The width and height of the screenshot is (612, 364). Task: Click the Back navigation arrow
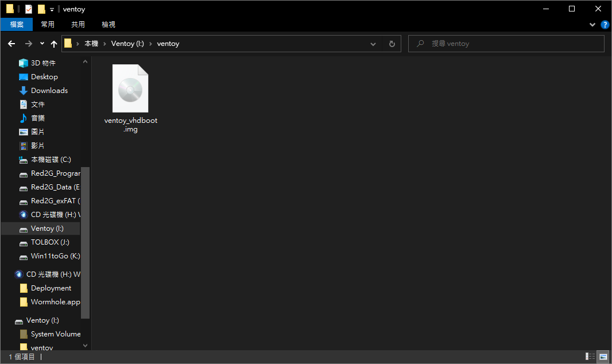pyautogui.click(x=11, y=44)
